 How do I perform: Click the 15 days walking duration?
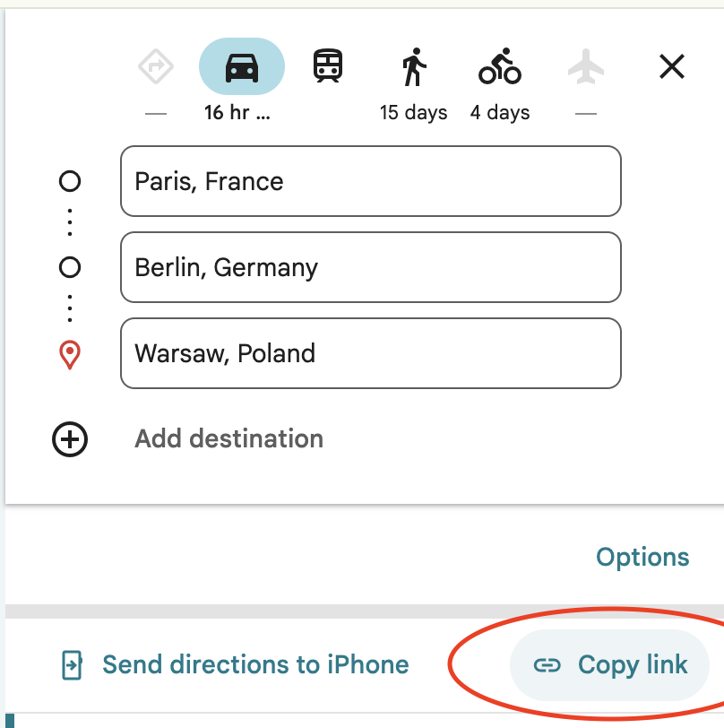pos(414,113)
